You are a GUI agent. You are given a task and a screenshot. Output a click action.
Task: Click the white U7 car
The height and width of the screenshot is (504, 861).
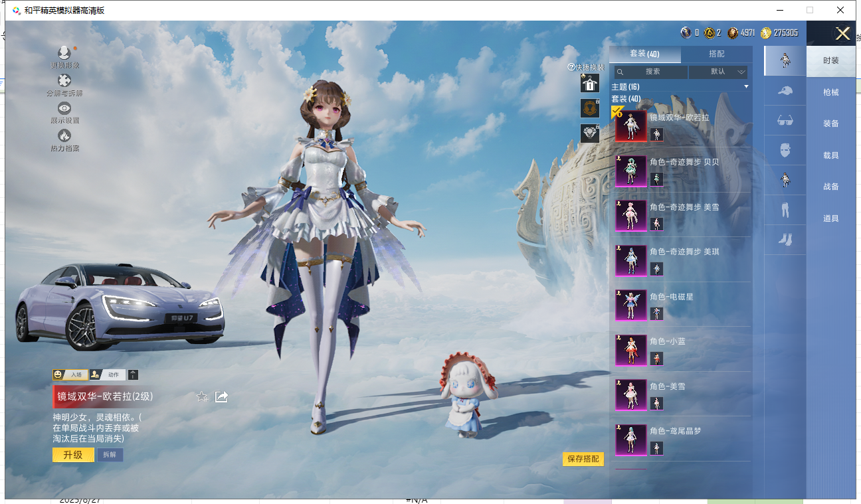(120, 308)
